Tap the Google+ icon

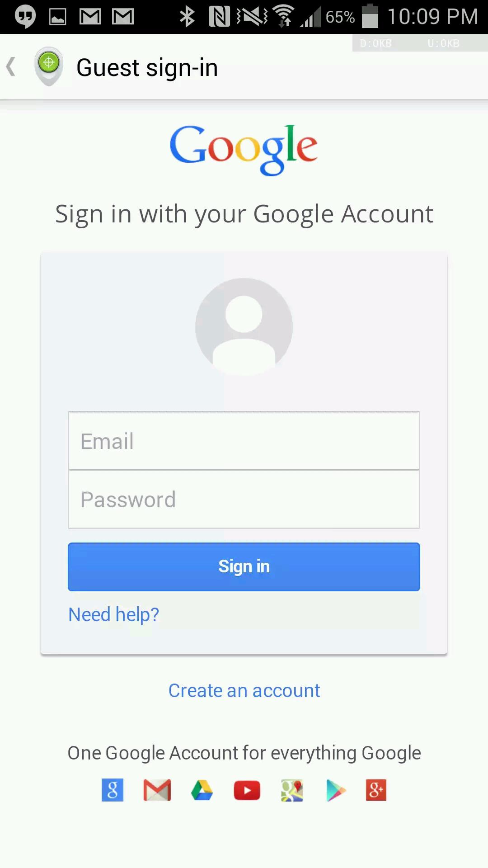tap(376, 790)
